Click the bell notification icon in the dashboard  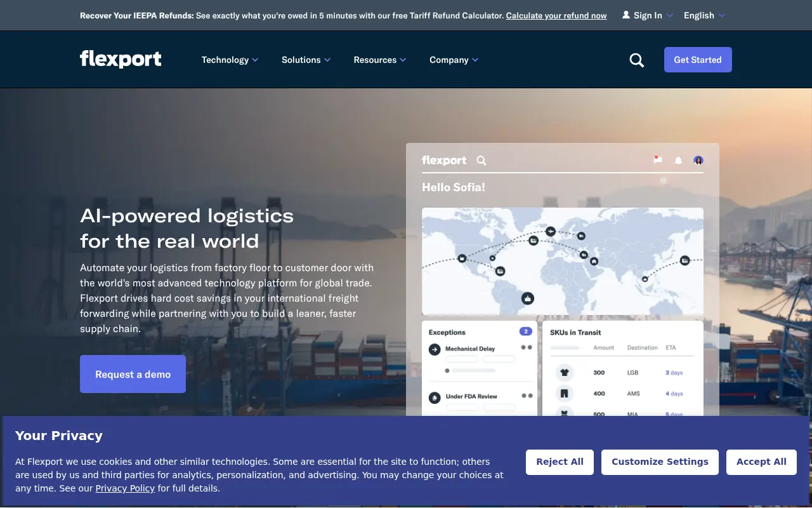click(x=678, y=161)
